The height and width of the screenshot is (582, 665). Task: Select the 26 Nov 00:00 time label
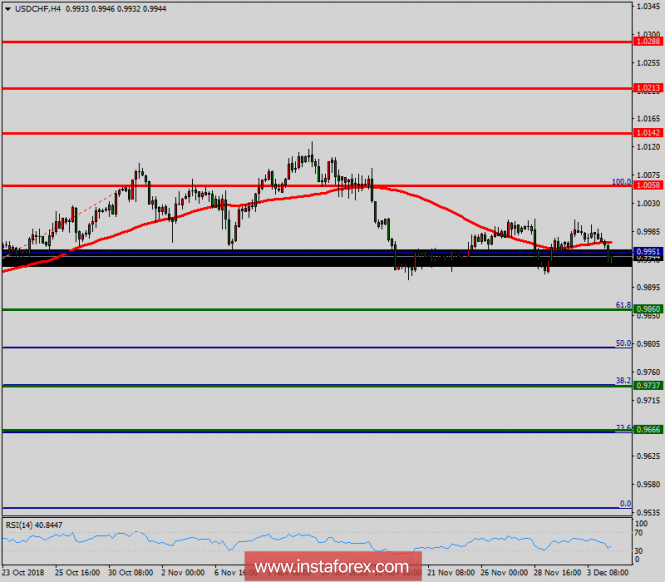point(504,573)
